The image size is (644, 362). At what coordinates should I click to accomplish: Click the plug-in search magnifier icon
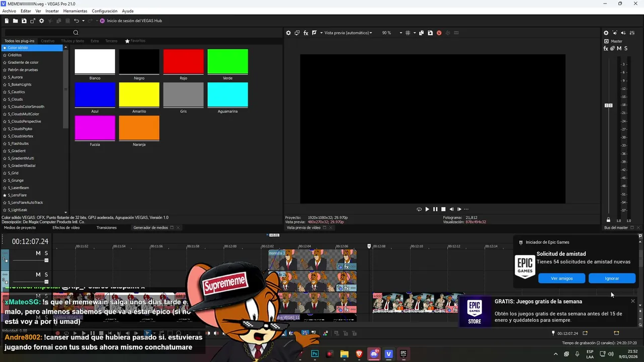click(76, 33)
